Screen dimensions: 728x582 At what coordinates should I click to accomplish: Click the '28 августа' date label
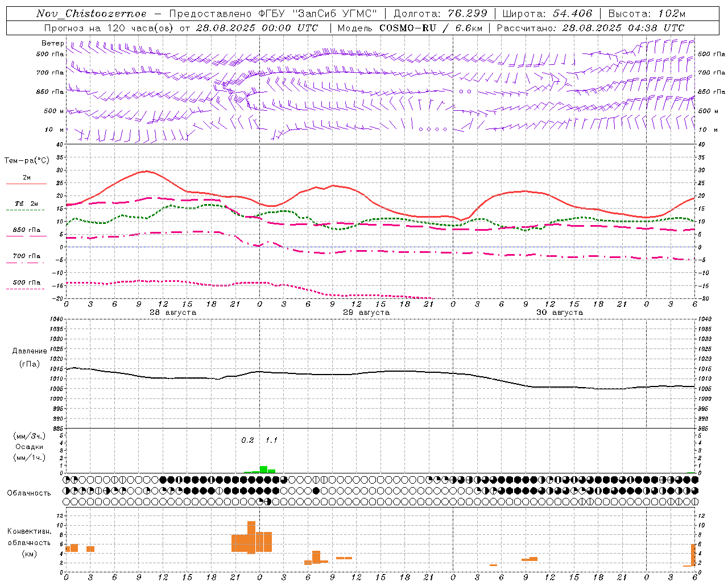click(173, 313)
